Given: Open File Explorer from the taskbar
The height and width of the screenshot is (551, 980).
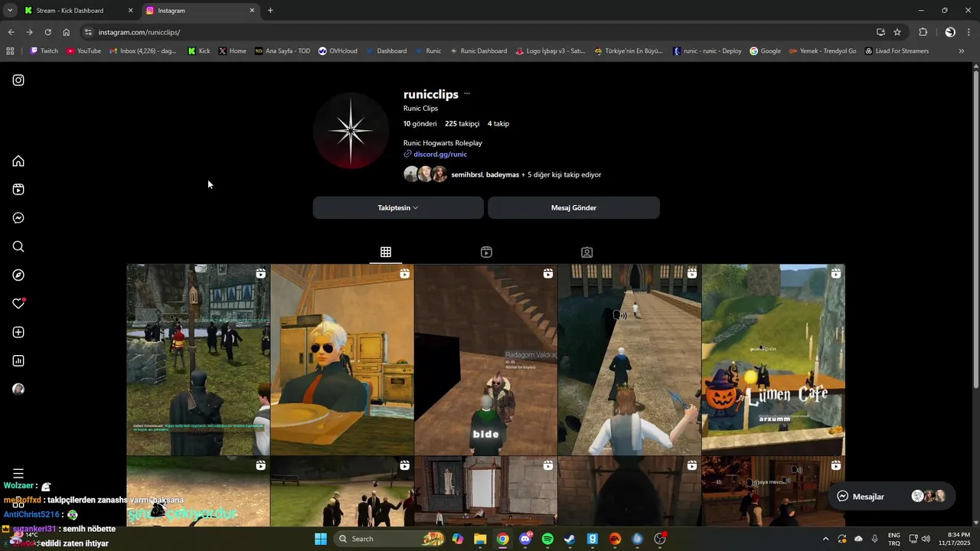Looking at the screenshot, I should tap(480, 539).
